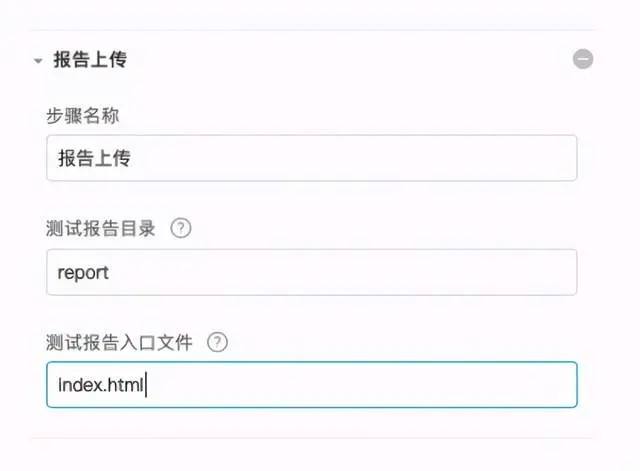Viewport: 640px width, 471px height.
Task: Click the 报告上传 section header title
Action: (90, 60)
